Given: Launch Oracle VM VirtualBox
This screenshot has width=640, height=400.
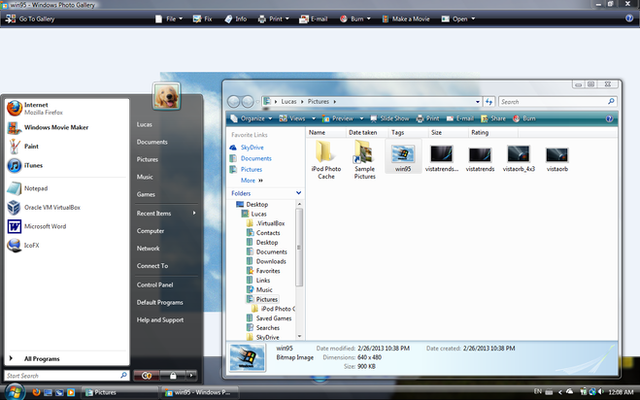Looking at the screenshot, I should tap(67, 207).
